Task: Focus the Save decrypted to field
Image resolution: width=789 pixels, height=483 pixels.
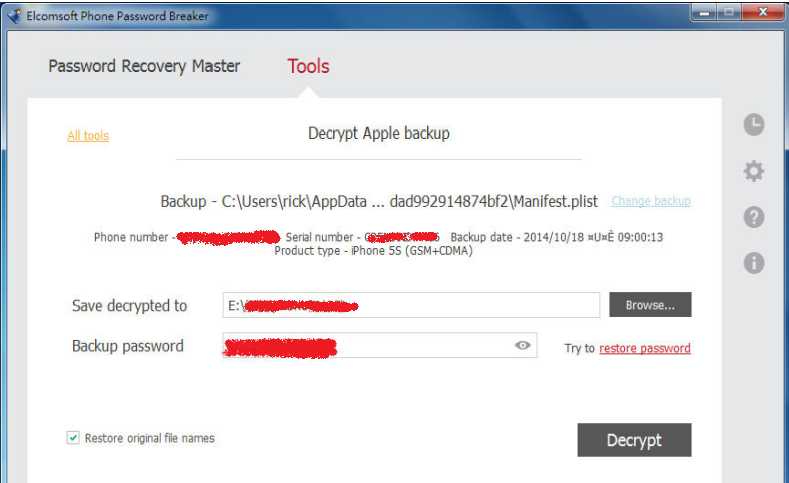Action: point(411,305)
